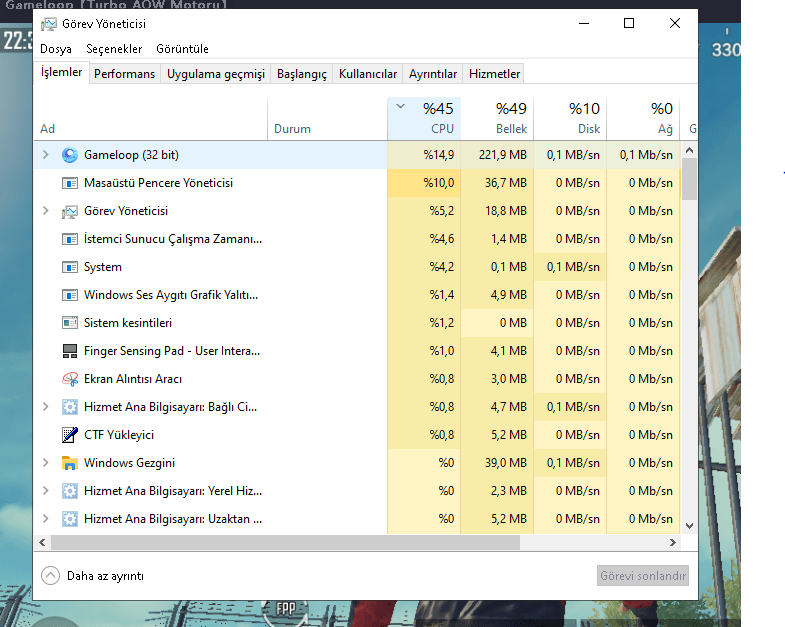
Task: Select the System process row text
Action: click(103, 267)
